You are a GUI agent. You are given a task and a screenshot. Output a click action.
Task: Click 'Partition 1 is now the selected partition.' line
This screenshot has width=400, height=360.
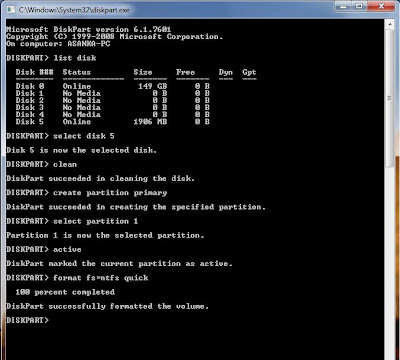pos(105,235)
